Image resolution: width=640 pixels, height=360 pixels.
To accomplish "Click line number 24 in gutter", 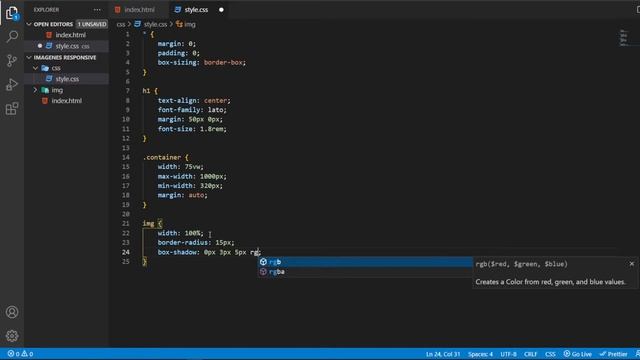I will 126,252.
